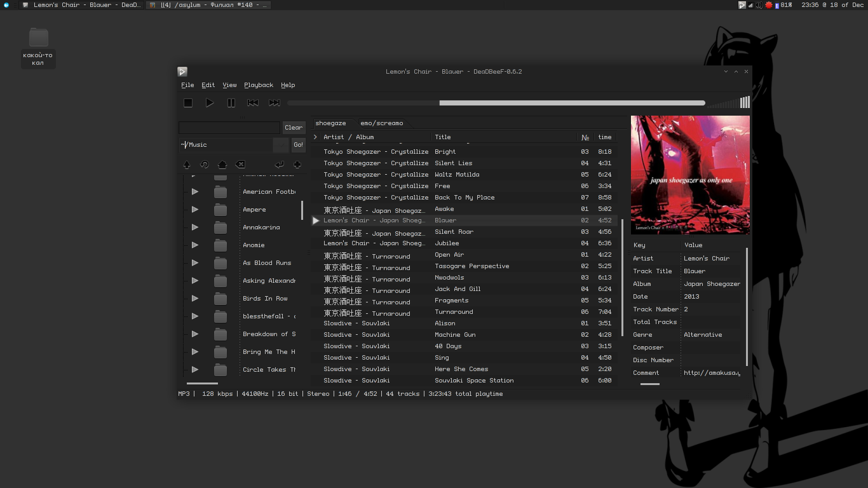Expand the As Blood Runs folder
This screenshot has width=868, height=488.
pos(195,263)
